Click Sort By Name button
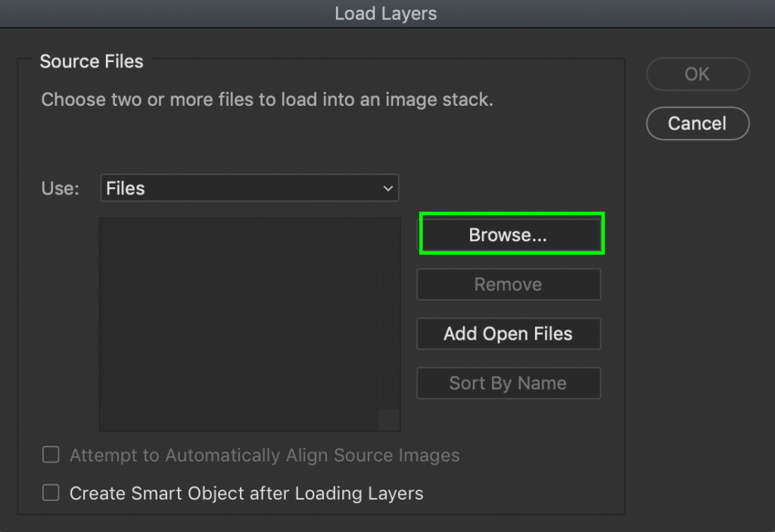Screen dimensions: 775x532 pos(509,383)
